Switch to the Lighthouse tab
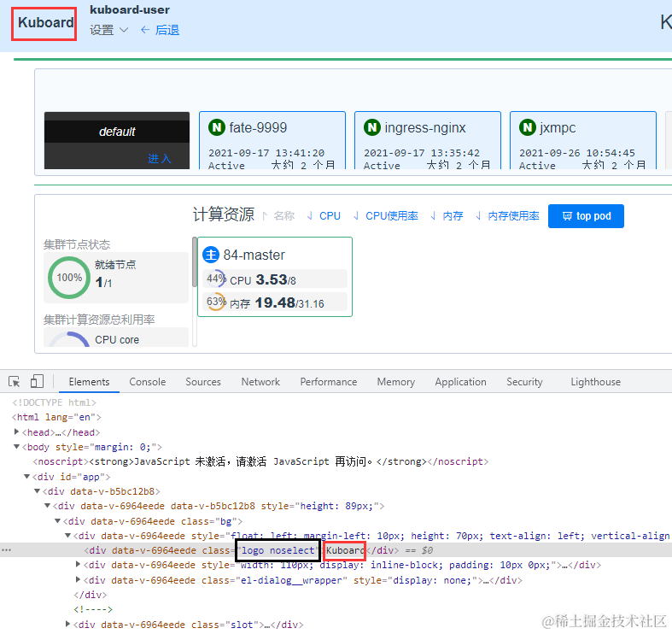 coord(596,382)
